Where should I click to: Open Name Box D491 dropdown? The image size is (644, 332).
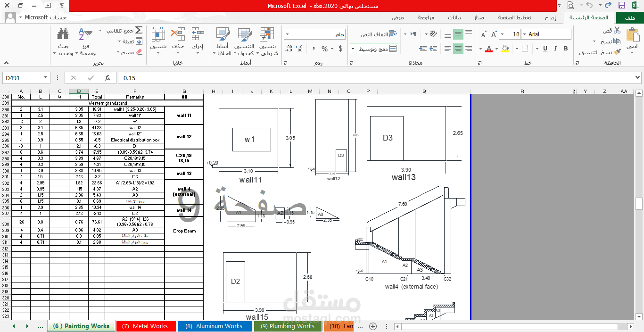(x=46, y=78)
